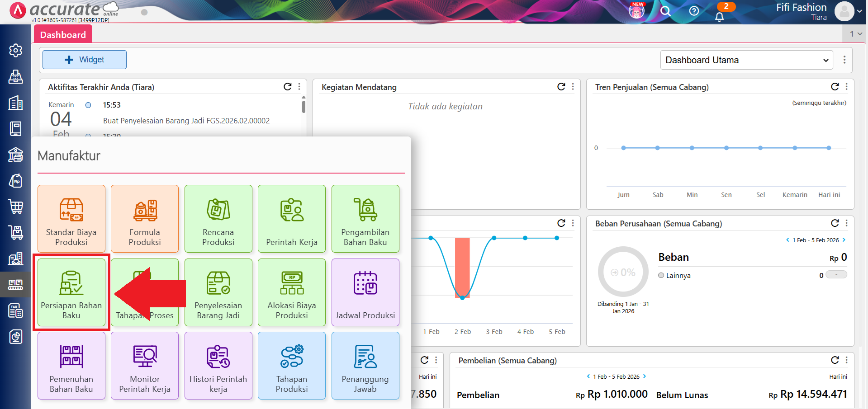Click the activity list scrollbar
Viewport: 868px width, 409px height.
click(304, 107)
